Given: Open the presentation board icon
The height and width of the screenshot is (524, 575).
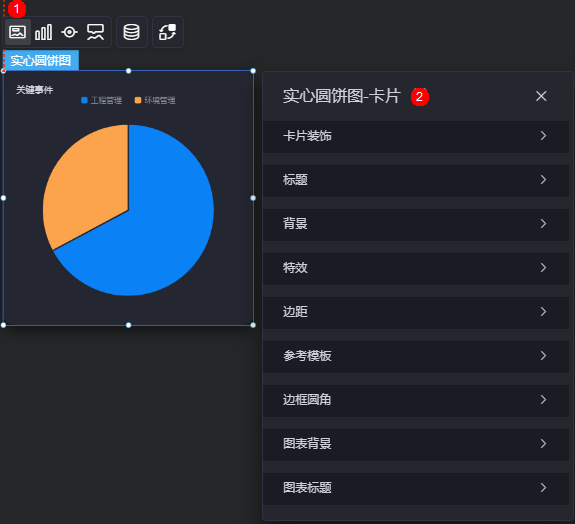Looking at the screenshot, I should point(96,32).
